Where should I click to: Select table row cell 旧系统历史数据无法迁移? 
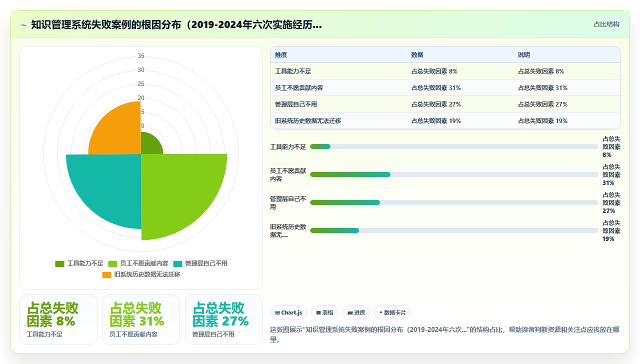(x=308, y=121)
